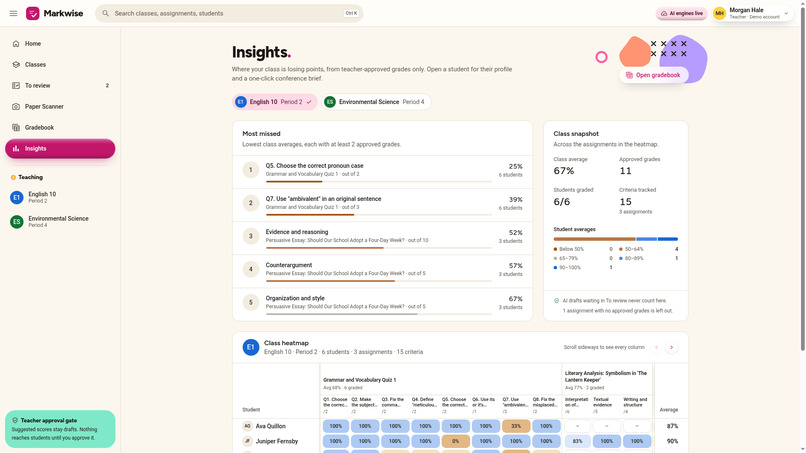
Task: Click the AI engines live badge
Action: pos(682,13)
